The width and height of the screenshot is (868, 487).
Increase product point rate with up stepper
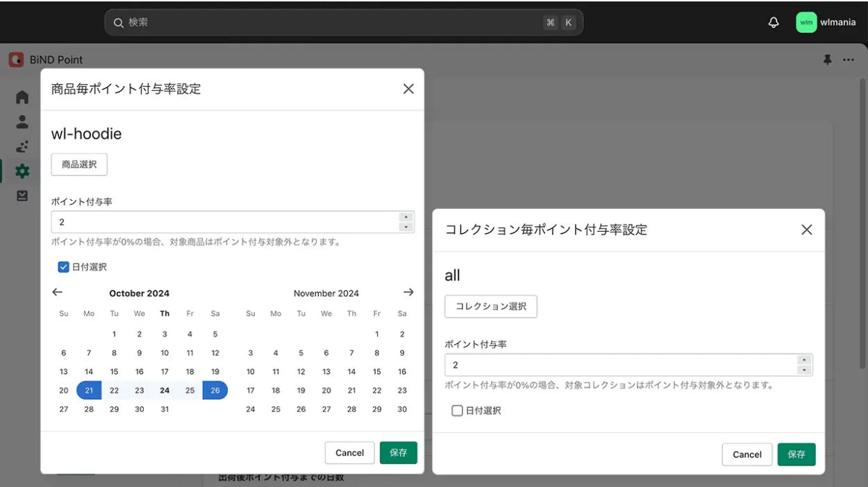click(x=406, y=217)
